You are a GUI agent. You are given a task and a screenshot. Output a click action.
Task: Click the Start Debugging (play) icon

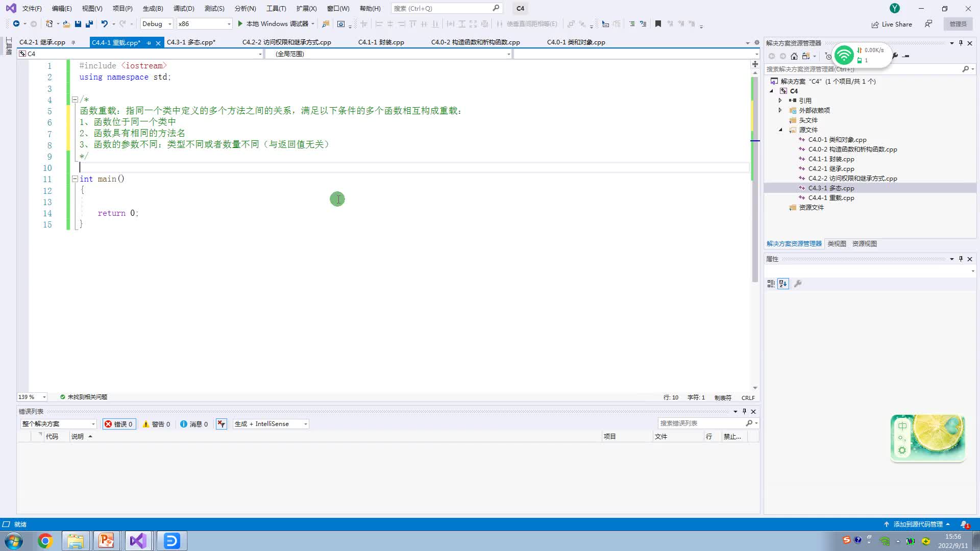coord(240,24)
